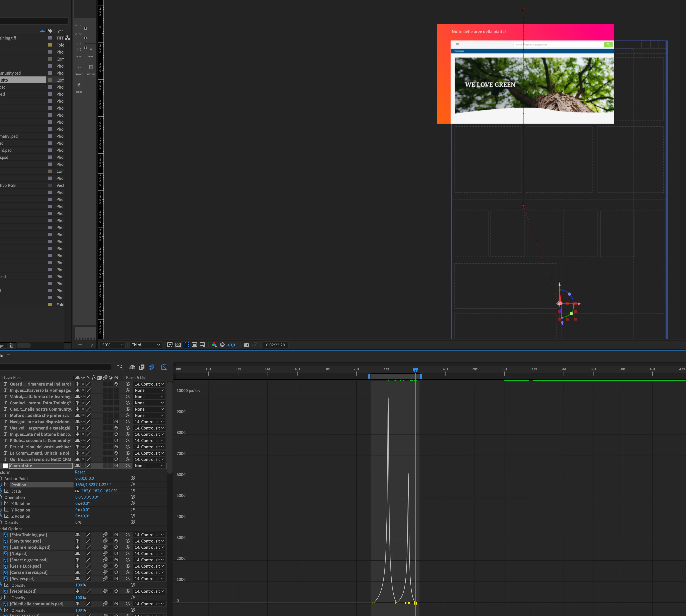
Task: Click the Shy layers hide icon
Action: (132, 367)
